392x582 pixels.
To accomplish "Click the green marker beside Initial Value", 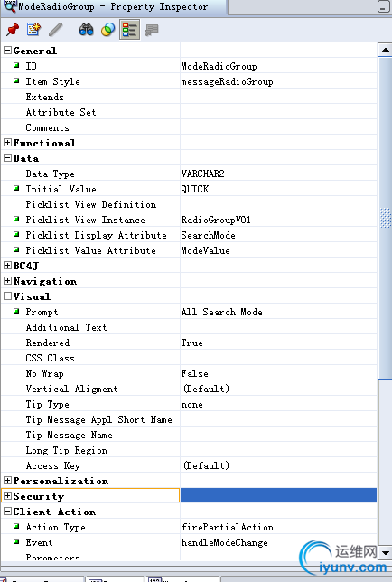I will [x=16, y=188].
